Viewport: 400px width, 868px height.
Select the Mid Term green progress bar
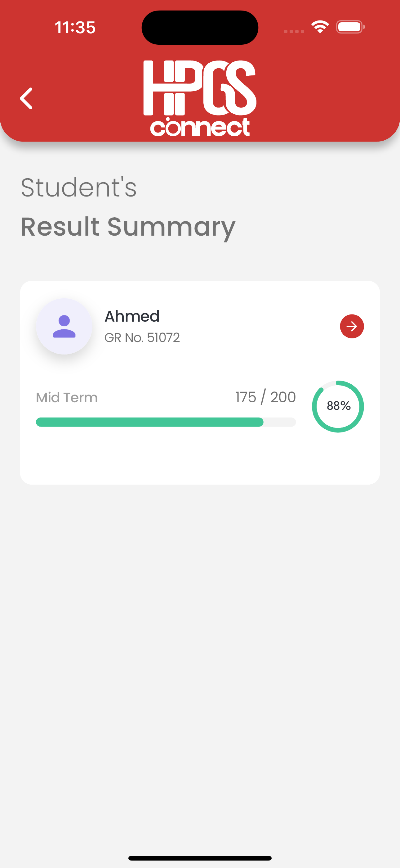166,422
